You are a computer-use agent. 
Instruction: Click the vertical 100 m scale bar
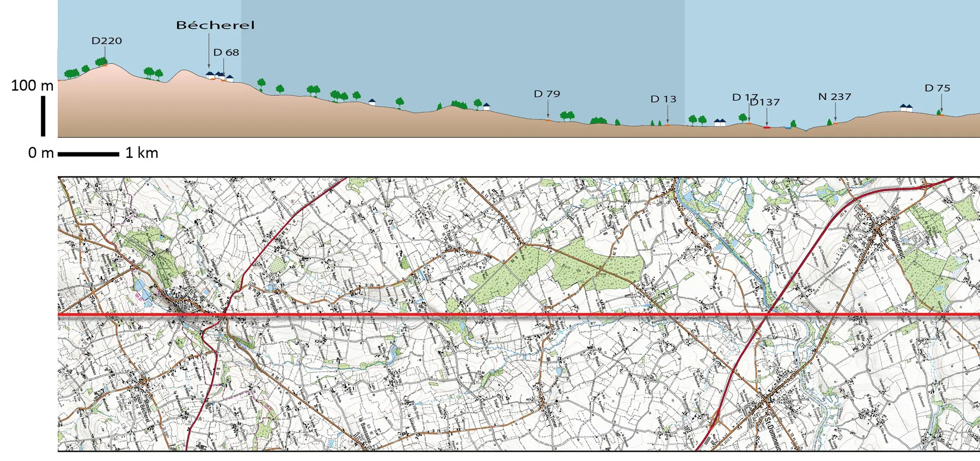click(x=43, y=116)
